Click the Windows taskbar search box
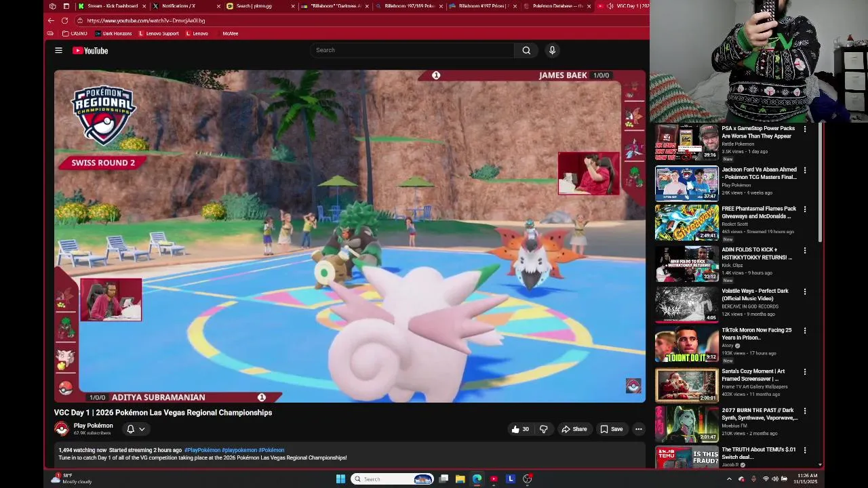 pyautogui.click(x=391, y=479)
